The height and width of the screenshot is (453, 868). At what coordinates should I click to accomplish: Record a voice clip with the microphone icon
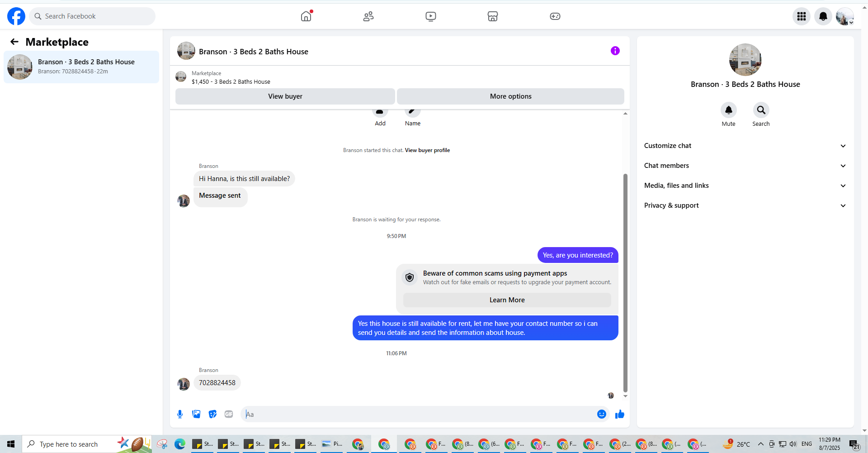click(180, 414)
